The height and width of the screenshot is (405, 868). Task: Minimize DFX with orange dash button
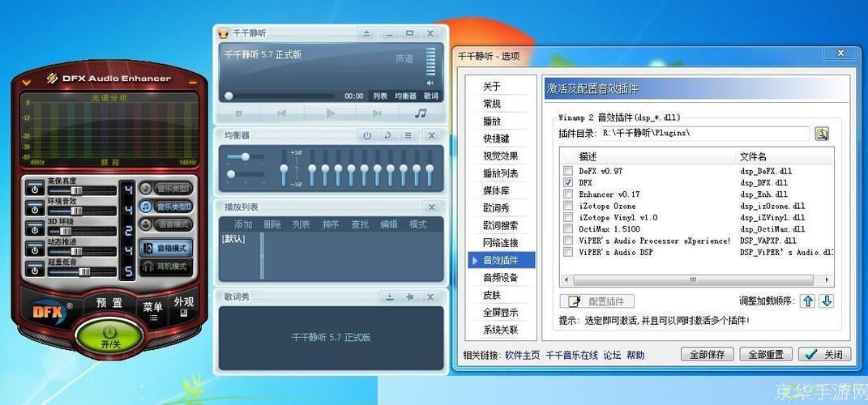(x=193, y=83)
